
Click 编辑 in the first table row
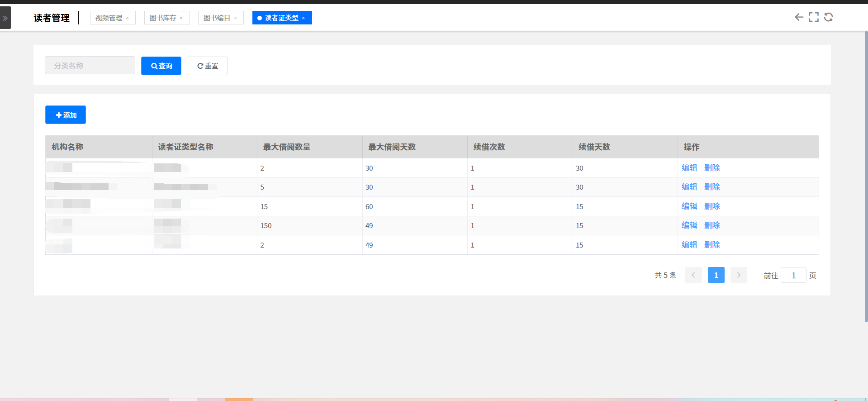coord(689,168)
